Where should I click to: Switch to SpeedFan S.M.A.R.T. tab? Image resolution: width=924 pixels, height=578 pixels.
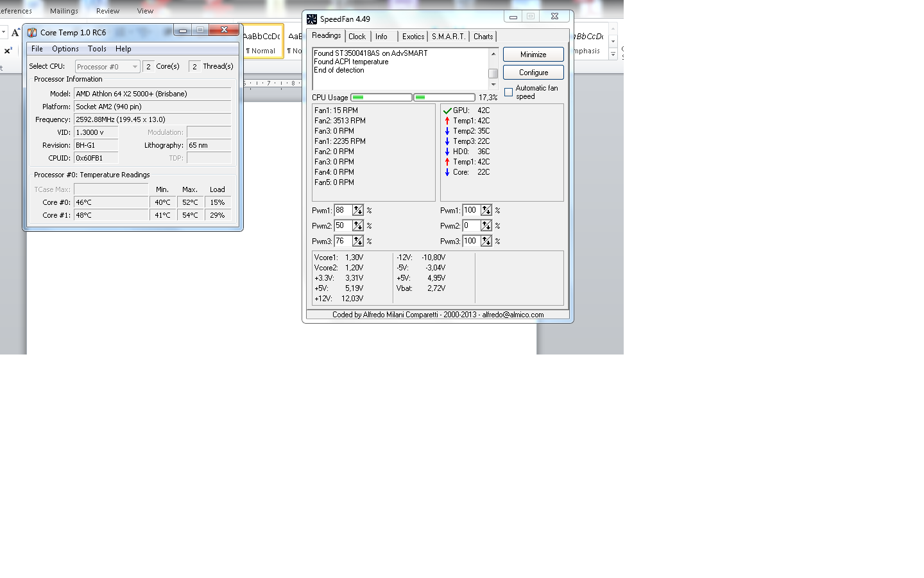tap(449, 37)
